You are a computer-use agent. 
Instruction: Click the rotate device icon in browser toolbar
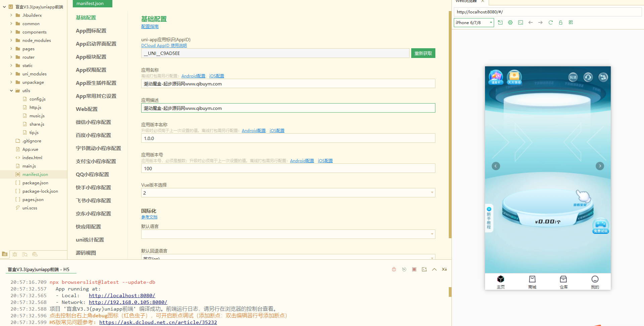click(x=500, y=22)
